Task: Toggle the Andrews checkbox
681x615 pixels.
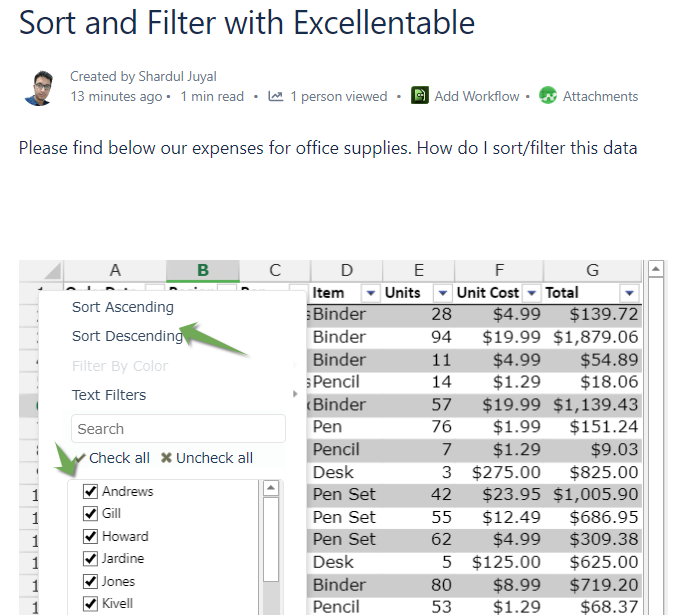Action: (x=90, y=491)
